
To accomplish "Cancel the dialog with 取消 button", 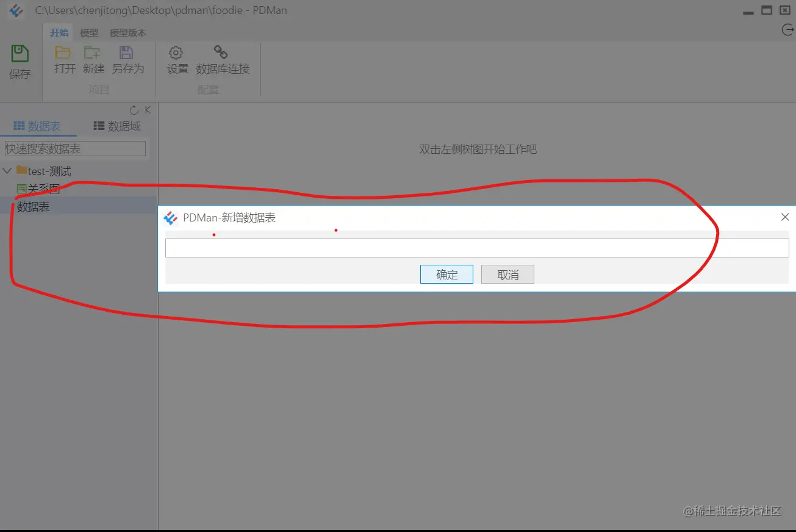I will (x=507, y=275).
